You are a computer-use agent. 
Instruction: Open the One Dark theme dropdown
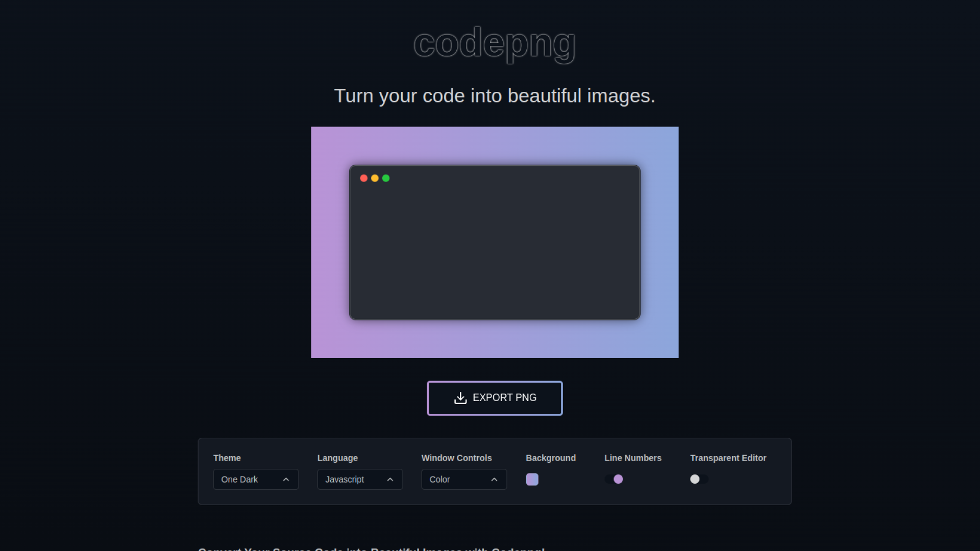[255, 479]
